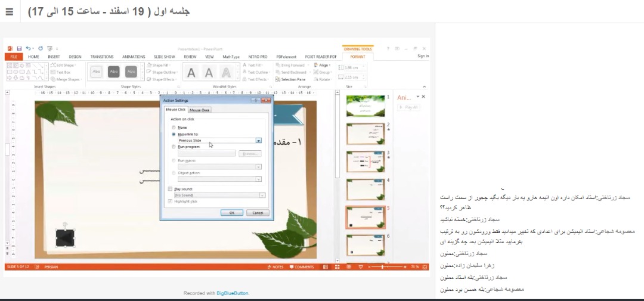644x301 pixels.
Task: Open the BigBlueButton hamburger menu
Action: (9, 12)
